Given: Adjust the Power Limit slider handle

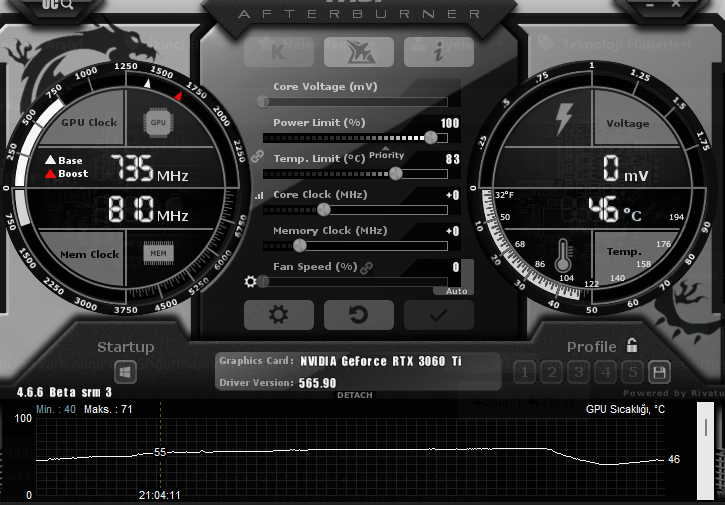Looking at the screenshot, I should pos(430,137).
